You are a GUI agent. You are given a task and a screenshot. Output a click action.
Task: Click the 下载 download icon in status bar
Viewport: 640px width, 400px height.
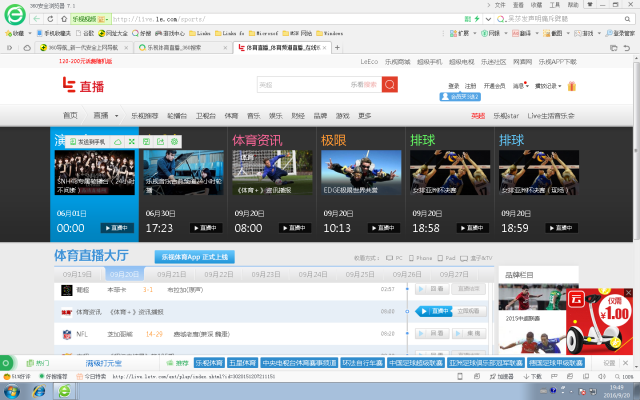tap(533, 376)
